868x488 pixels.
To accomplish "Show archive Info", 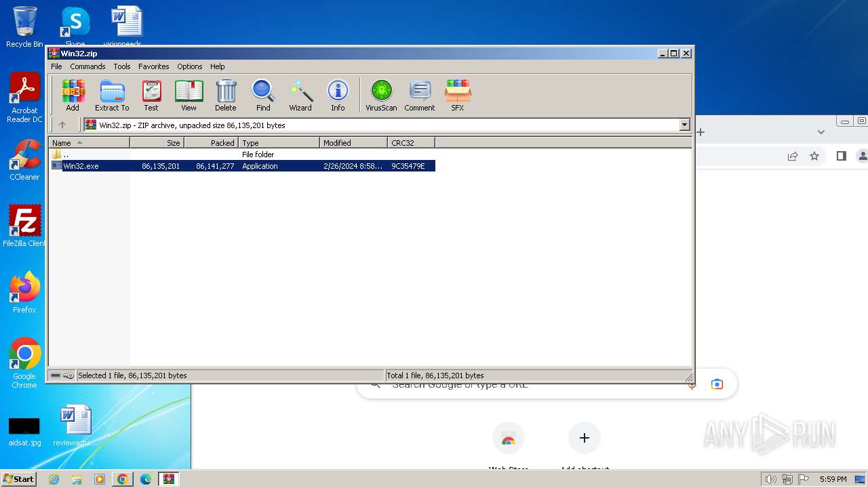I will [x=338, y=95].
